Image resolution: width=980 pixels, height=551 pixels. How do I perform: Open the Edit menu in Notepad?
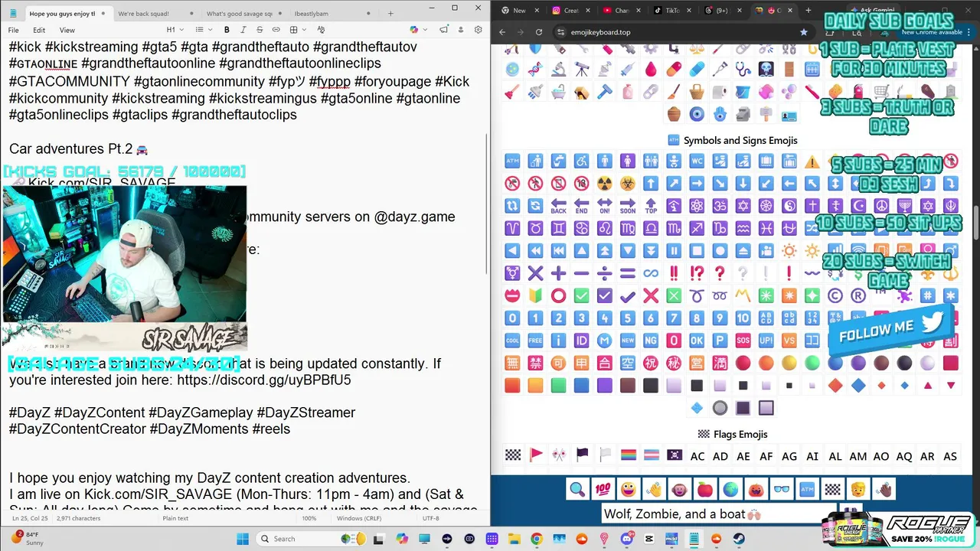39,30
